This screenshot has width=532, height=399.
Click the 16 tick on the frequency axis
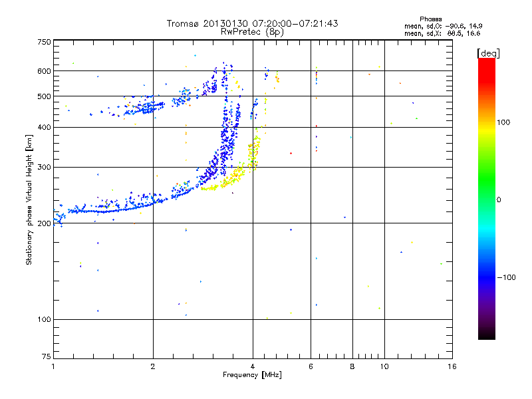450,366
